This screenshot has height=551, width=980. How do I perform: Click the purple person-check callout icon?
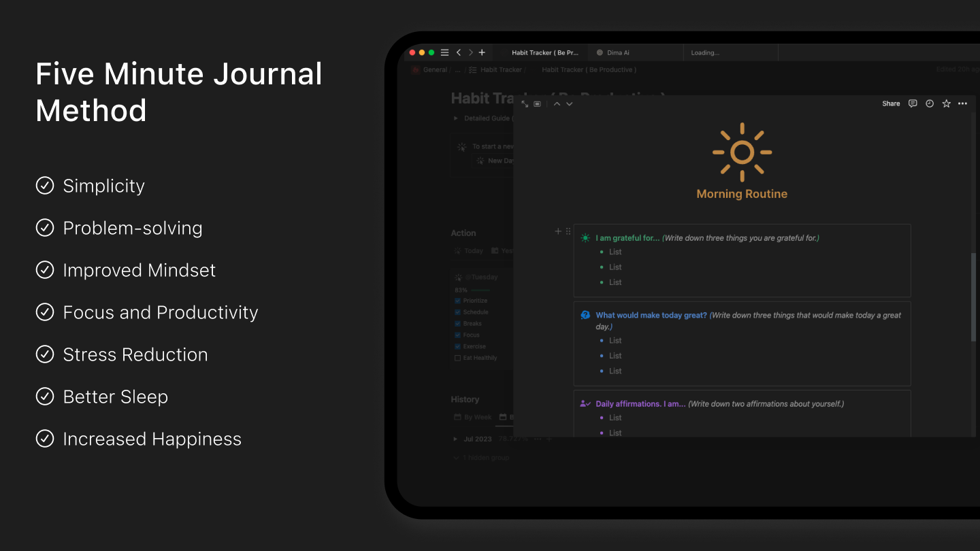pos(585,403)
